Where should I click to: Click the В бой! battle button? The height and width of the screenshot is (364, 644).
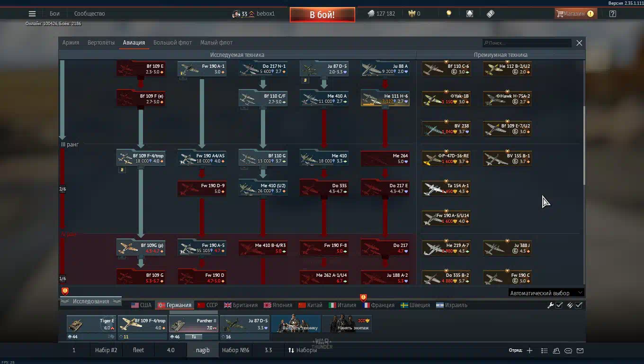click(322, 15)
